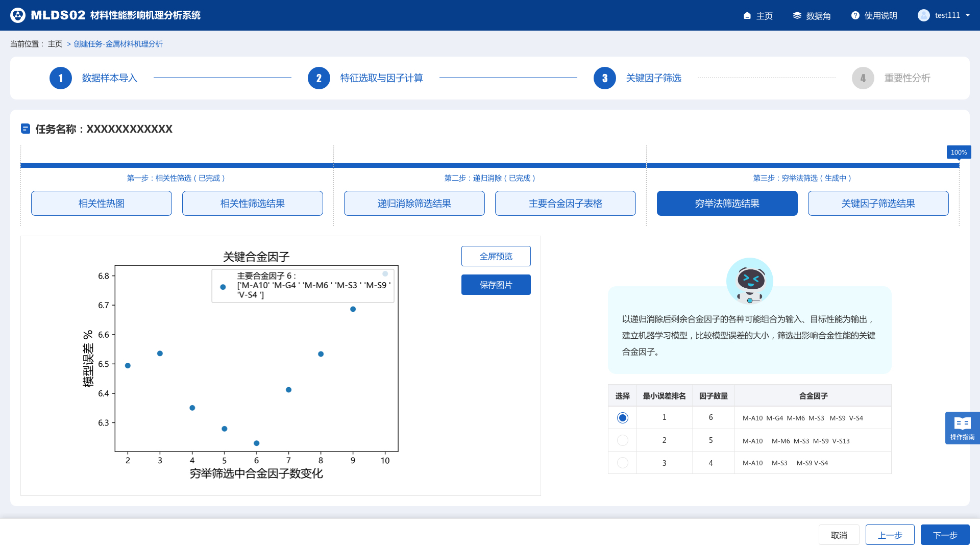Click the 使用说明 help icon

855,16
